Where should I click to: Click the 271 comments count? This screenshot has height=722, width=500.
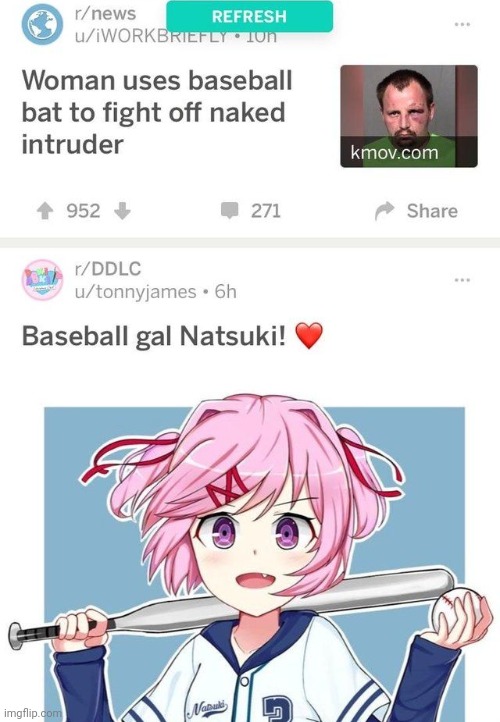tap(266, 211)
